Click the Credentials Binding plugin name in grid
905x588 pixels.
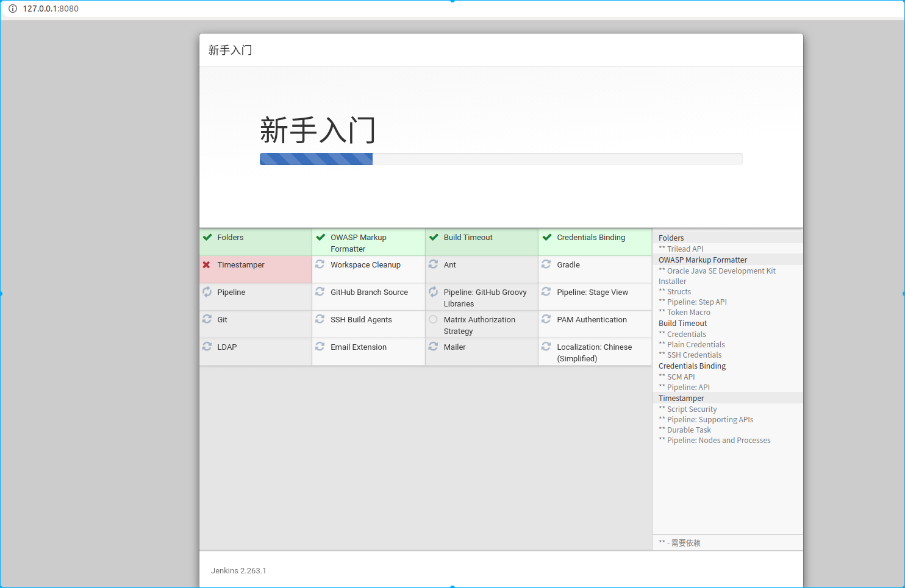591,238
